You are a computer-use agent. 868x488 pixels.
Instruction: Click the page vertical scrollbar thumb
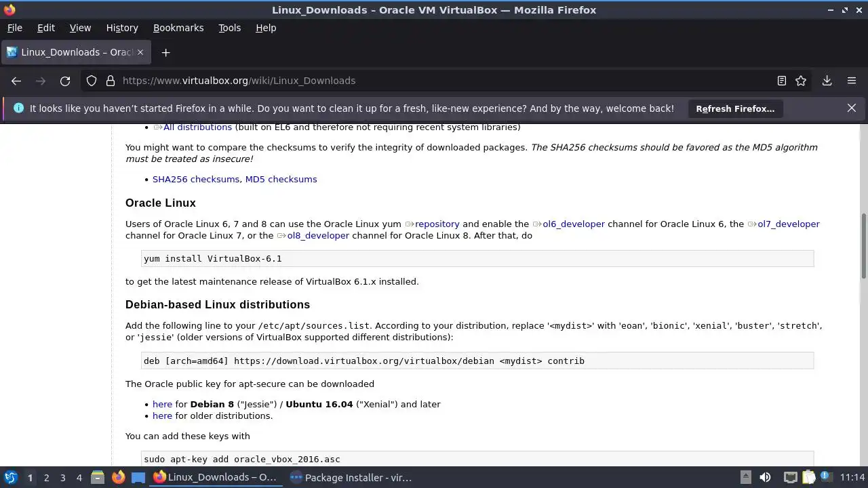pos(864,245)
